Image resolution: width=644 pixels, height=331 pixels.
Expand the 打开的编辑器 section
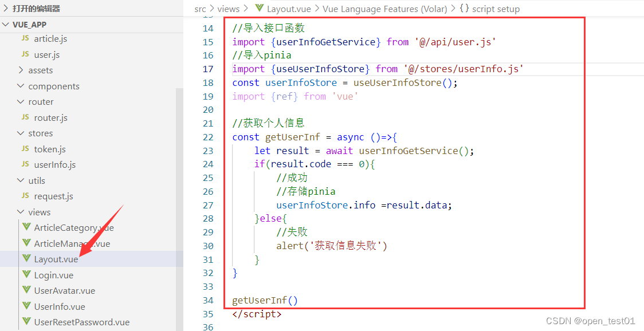pos(6,8)
